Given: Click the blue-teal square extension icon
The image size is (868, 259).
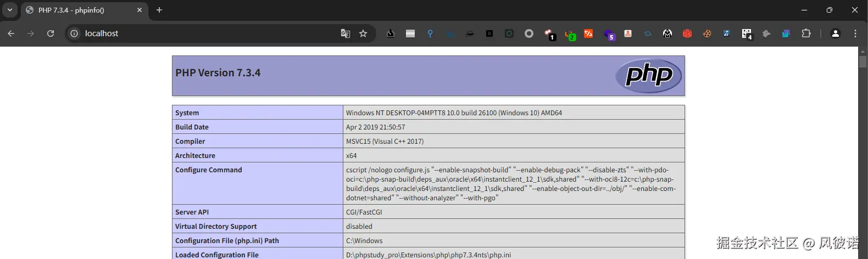Looking at the screenshot, I should (x=786, y=33).
